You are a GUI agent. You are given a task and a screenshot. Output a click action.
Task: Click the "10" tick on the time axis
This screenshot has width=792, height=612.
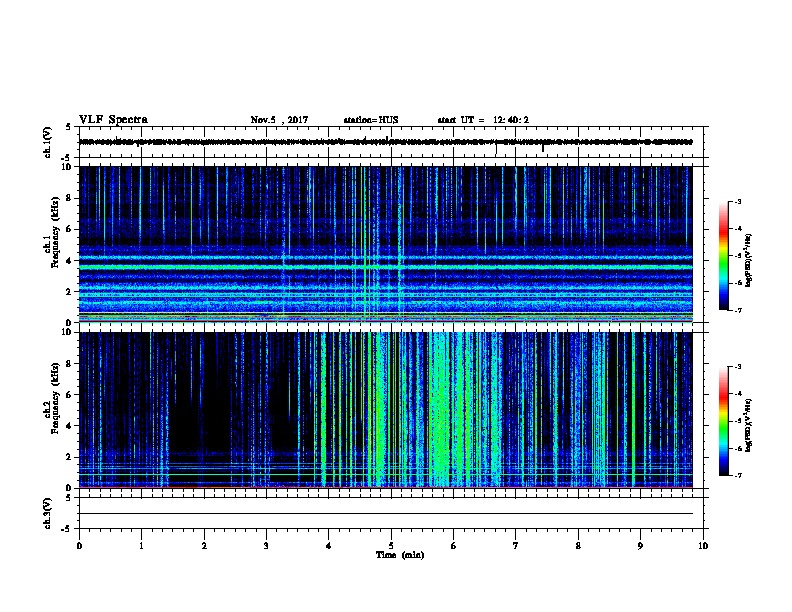[703, 546]
